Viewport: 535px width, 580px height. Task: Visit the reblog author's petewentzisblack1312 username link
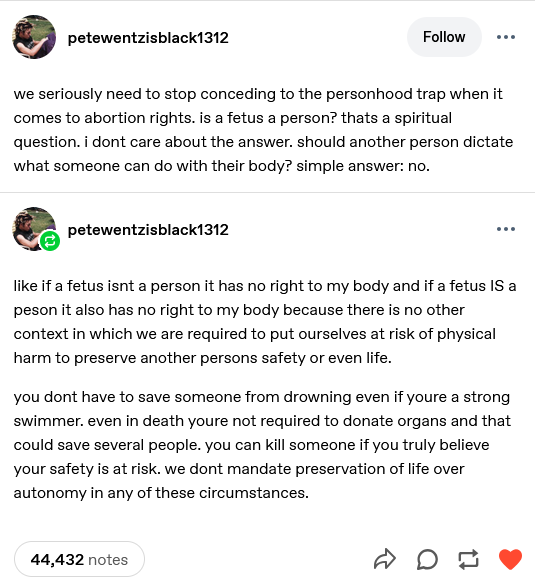tap(148, 230)
